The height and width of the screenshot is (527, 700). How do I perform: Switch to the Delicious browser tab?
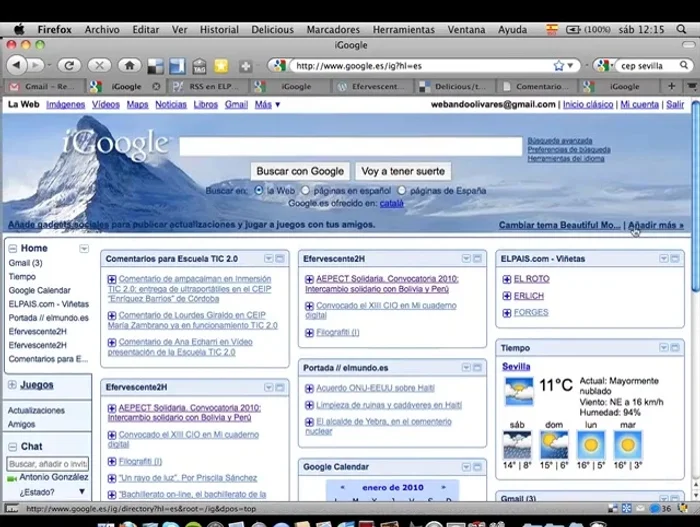(x=456, y=87)
